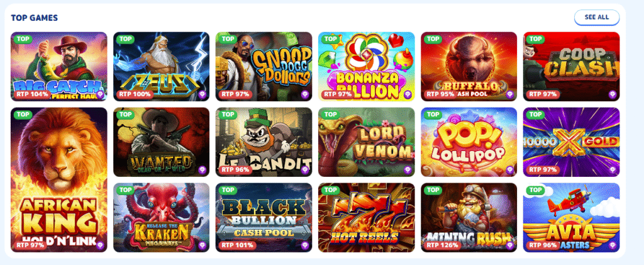The height and width of the screenshot is (265, 644).
Task: Select the 777 Hot Reels game tile
Action: (367, 217)
